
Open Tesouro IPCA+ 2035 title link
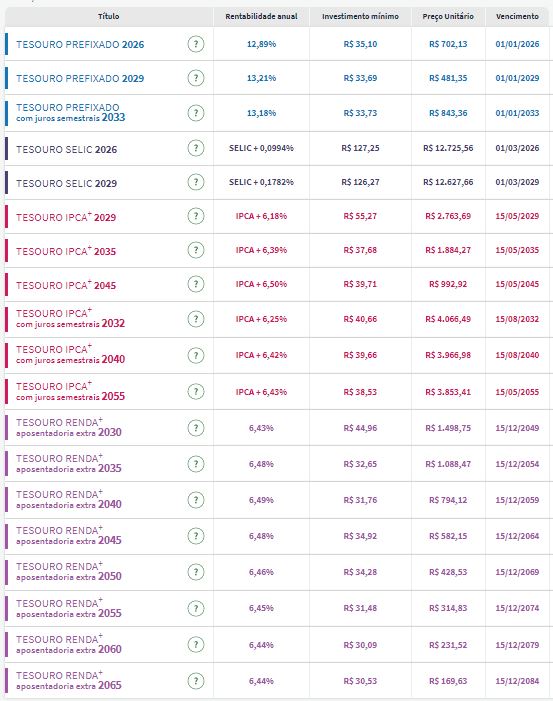pyautogui.click(x=66, y=251)
